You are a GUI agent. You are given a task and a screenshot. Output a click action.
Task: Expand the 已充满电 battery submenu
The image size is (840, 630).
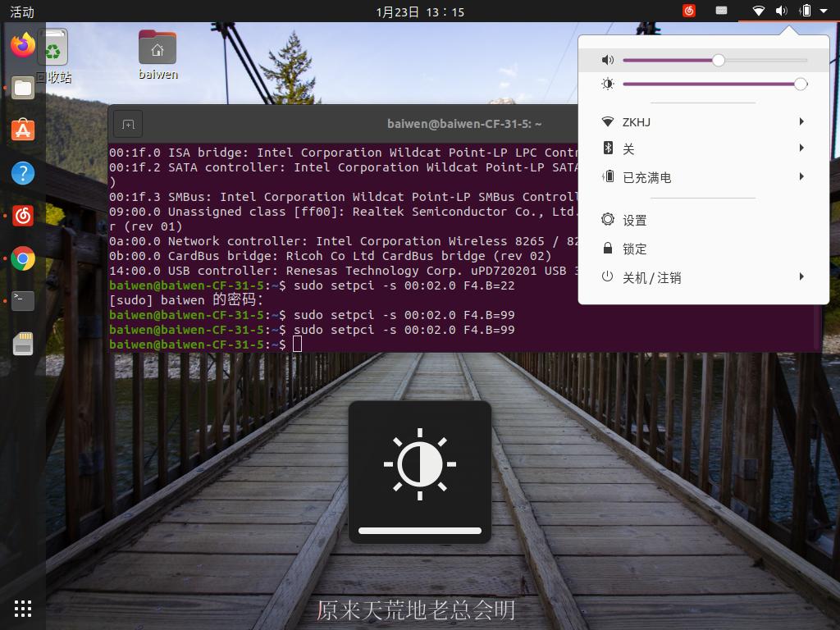[801, 176]
